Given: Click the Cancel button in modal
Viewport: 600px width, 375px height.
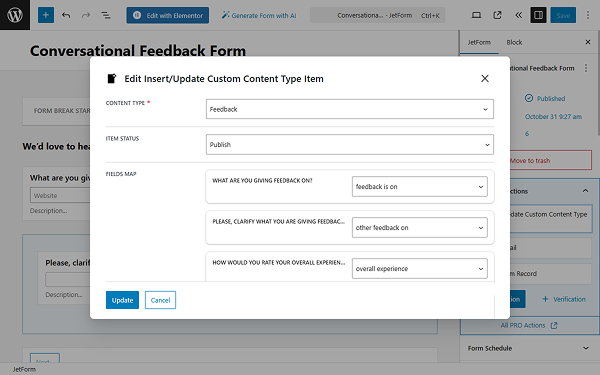Looking at the screenshot, I should click(x=160, y=300).
